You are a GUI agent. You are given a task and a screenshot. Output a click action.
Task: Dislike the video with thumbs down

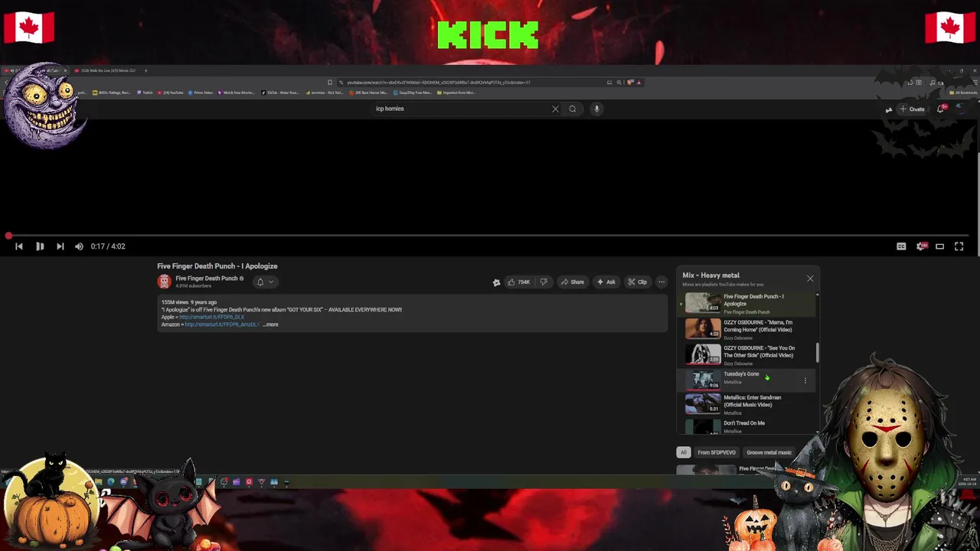coord(544,282)
